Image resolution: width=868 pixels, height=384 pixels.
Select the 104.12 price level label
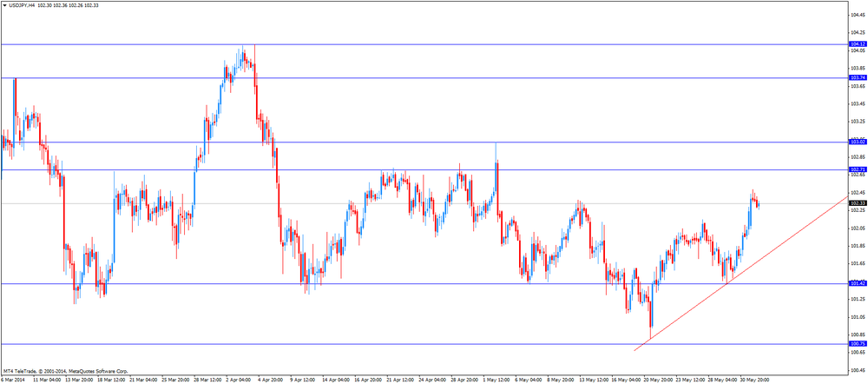pyautogui.click(x=858, y=43)
